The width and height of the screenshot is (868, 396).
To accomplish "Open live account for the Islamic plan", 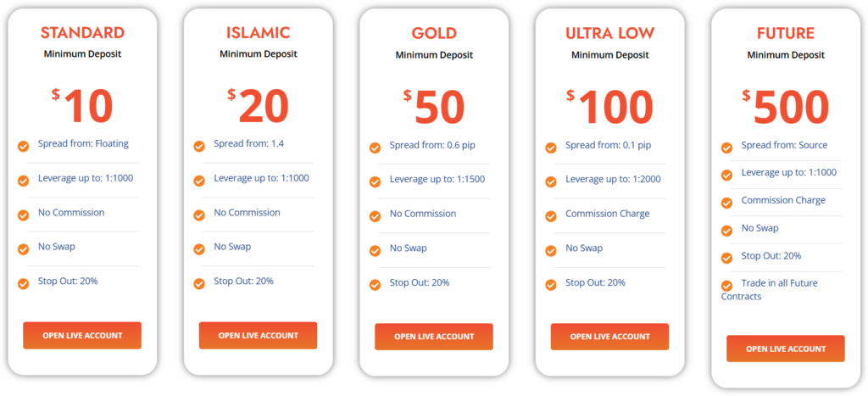I will pyautogui.click(x=258, y=335).
